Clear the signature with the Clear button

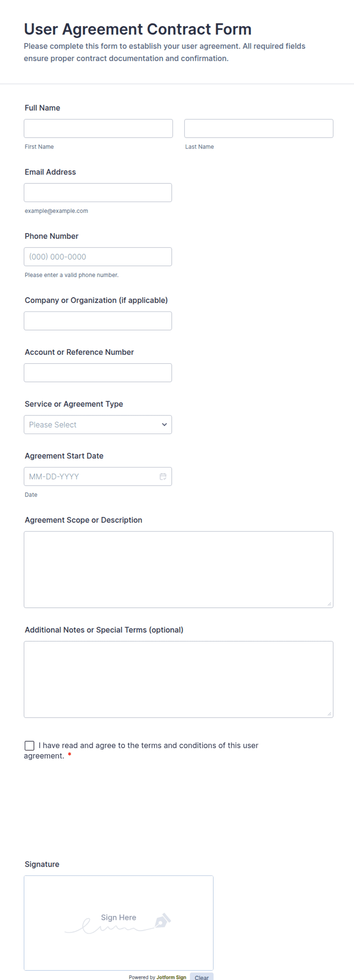pyautogui.click(x=201, y=977)
